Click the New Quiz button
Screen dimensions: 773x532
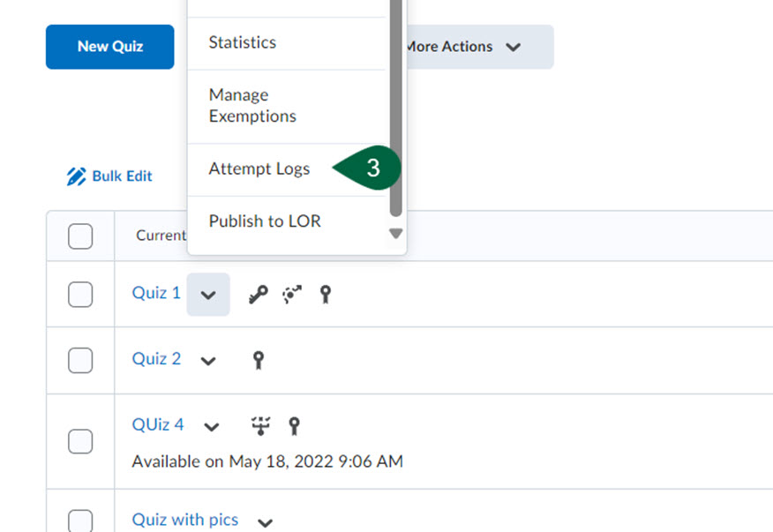click(x=109, y=47)
